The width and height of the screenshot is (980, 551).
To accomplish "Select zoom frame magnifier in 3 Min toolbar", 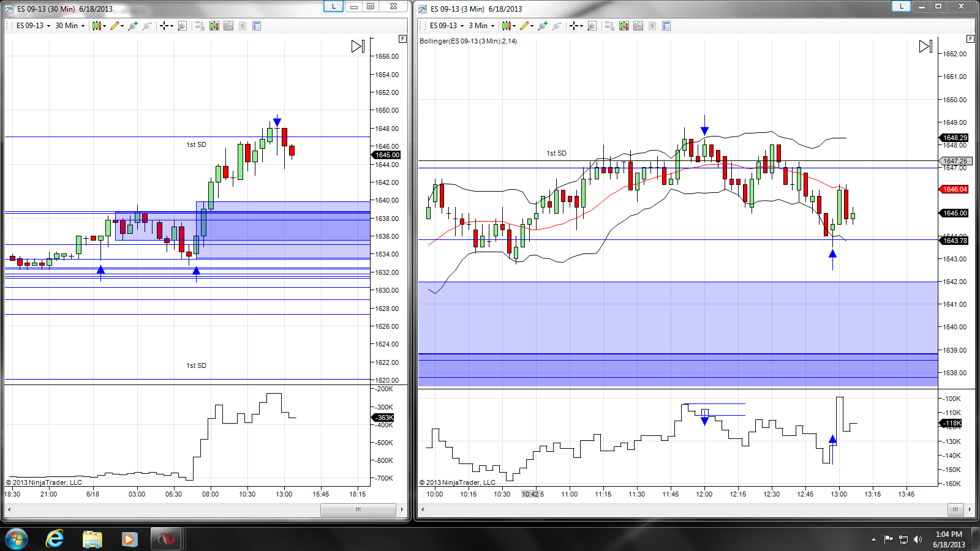I will click(x=592, y=26).
